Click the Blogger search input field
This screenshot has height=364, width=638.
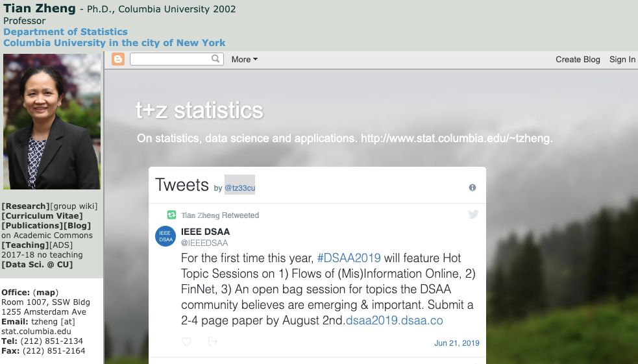tap(171, 59)
